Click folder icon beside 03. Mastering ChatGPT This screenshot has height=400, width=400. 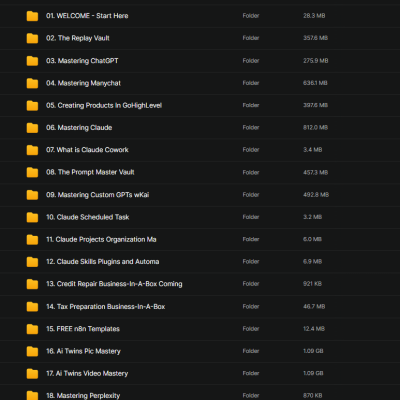32,61
